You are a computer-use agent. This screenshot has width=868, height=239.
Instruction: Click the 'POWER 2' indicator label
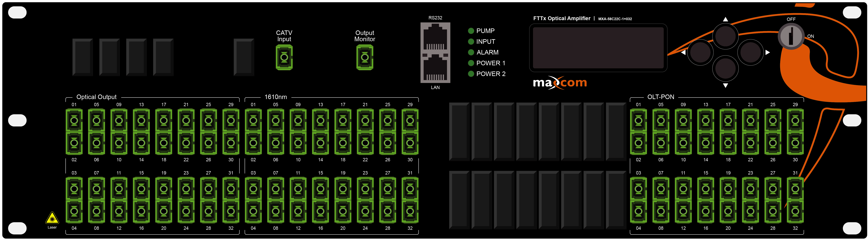click(x=491, y=74)
